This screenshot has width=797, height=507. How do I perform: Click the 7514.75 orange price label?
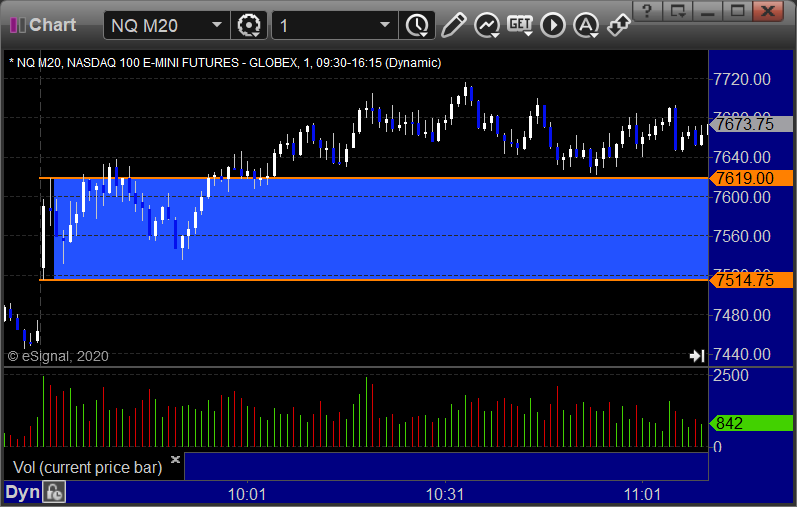[x=751, y=280]
